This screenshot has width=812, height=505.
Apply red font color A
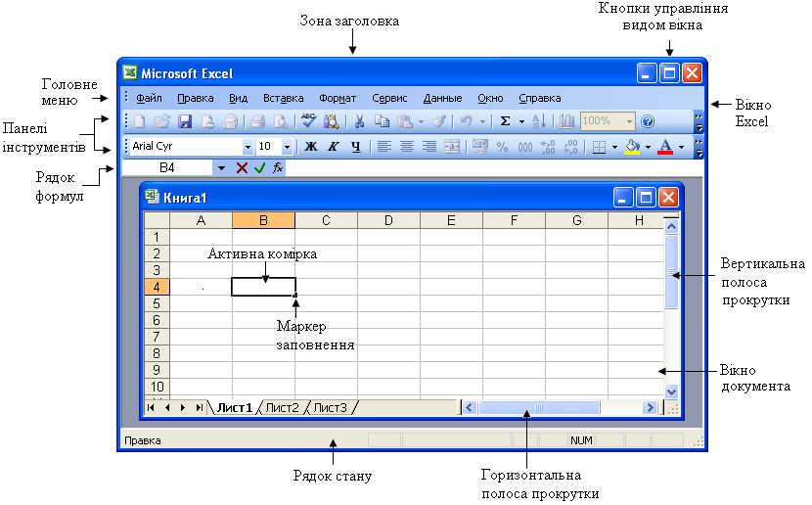click(665, 147)
